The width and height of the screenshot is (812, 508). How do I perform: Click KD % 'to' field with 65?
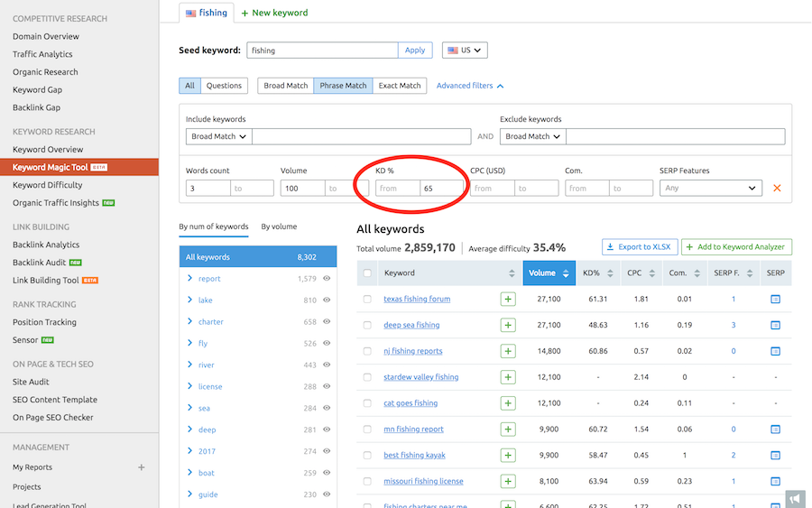442,188
